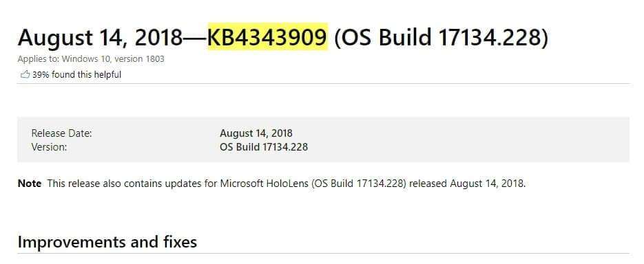The height and width of the screenshot is (264, 644).
Task: Click the word 'fixes' in section heading
Action: pos(178,242)
